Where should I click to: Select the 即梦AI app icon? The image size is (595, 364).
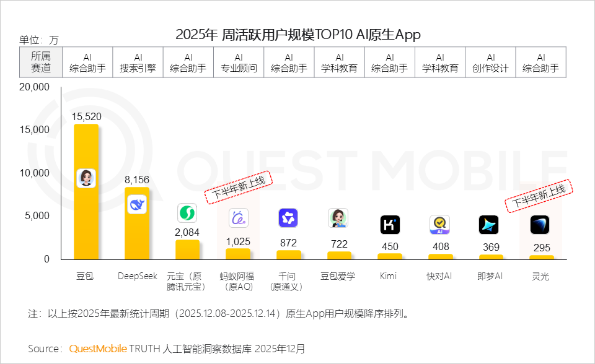(490, 225)
